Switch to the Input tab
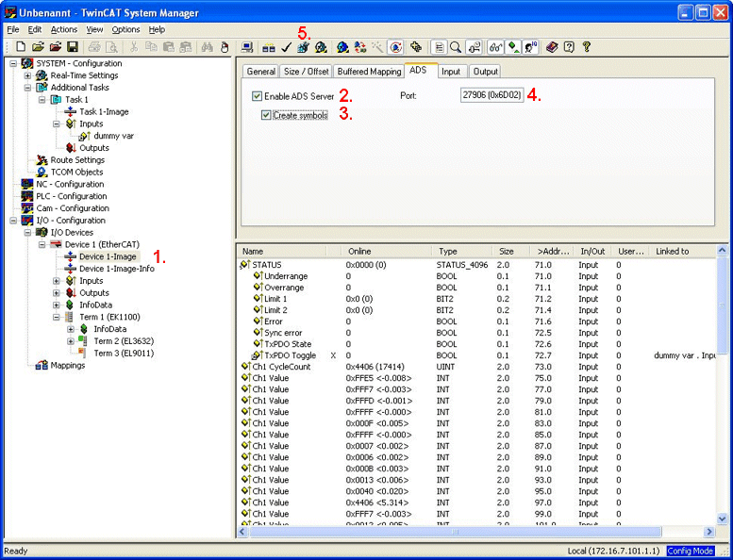 (451, 72)
